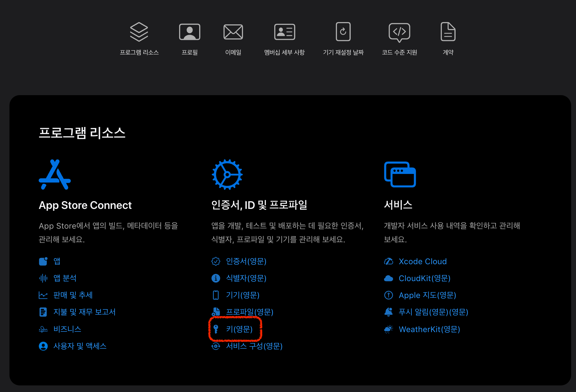Open the CloudKit(영문) link
This screenshot has width=576, height=392.
point(425,278)
